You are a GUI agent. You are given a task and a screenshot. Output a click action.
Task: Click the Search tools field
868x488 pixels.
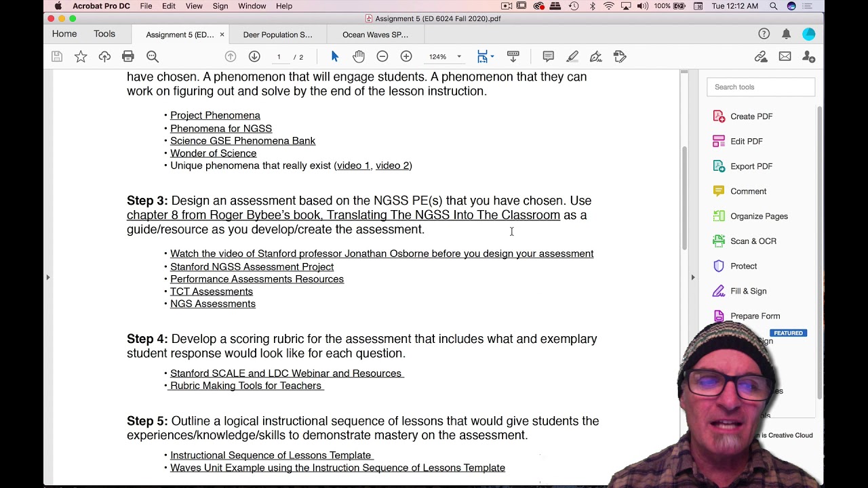click(x=761, y=87)
